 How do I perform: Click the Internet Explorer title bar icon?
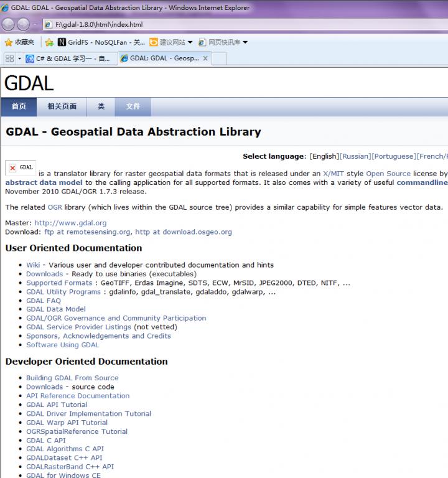pos(5,7)
